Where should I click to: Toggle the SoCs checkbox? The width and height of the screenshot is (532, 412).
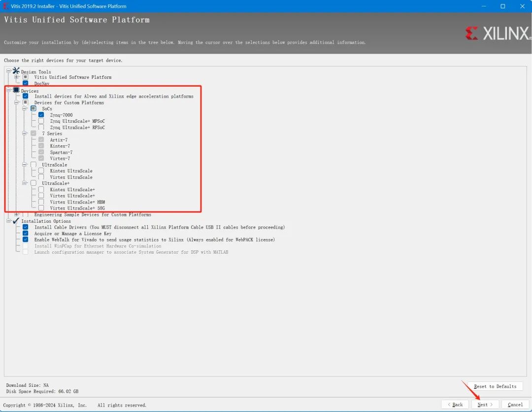33,108
